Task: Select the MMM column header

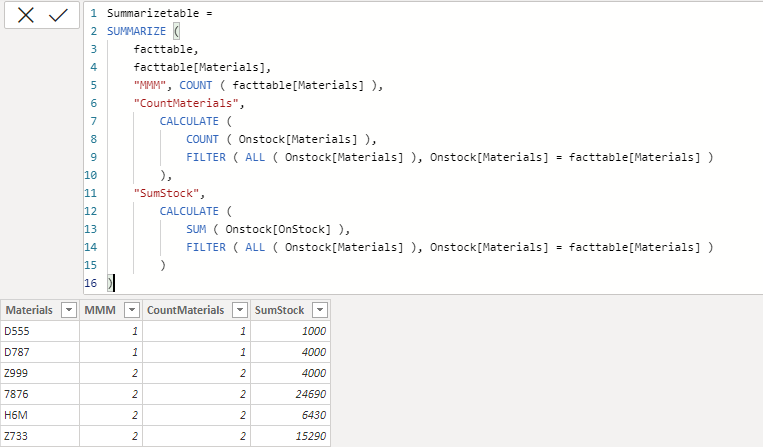Action: 100,310
